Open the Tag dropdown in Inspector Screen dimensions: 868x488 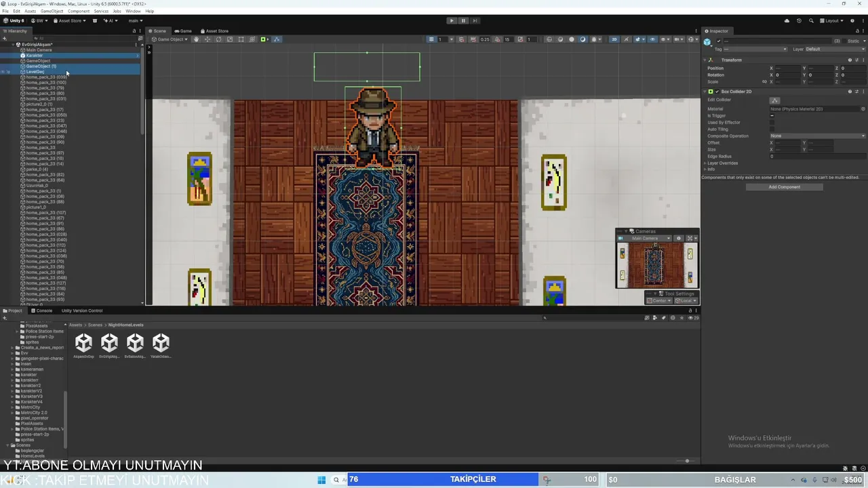coord(755,49)
